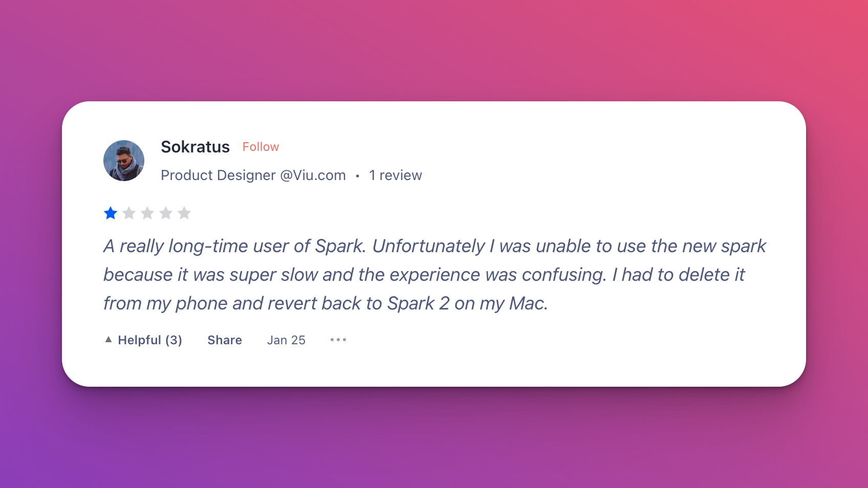The width and height of the screenshot is (868, 488).
Task: Click the Jan 25 review date
Action: point(286,340)
